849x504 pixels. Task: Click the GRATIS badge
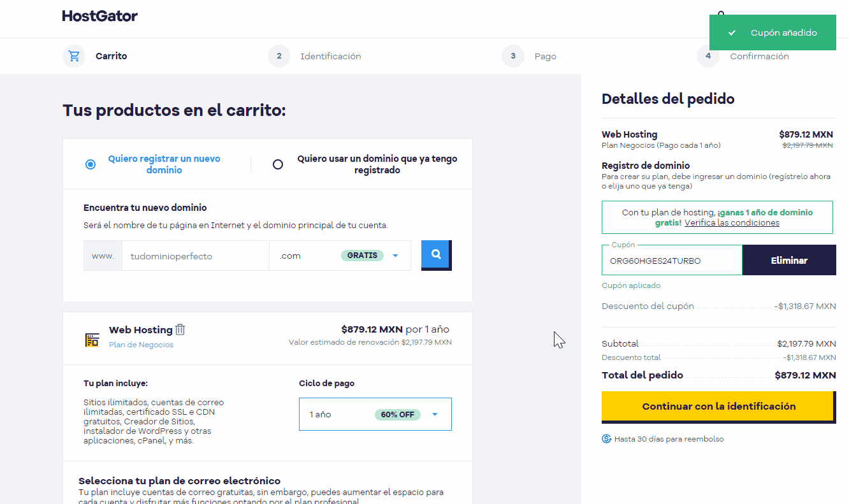(x=363, y=256)
